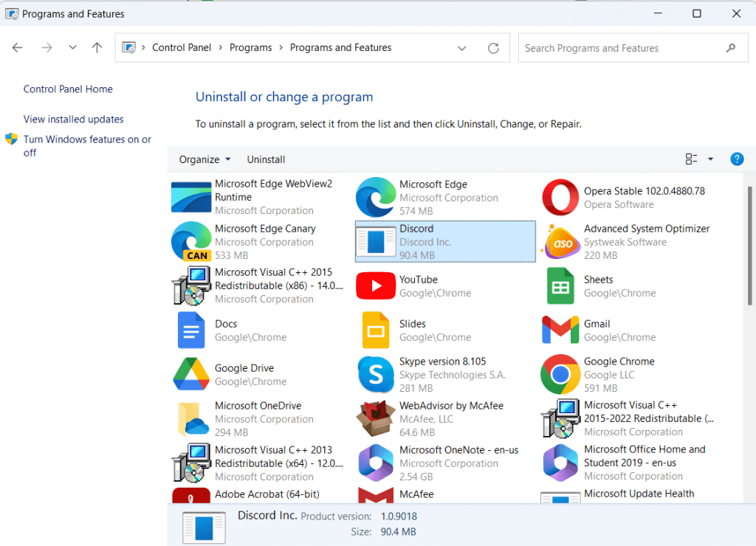
Task: Expand the address bar history dropdown
Action: (x=462, y=48)
